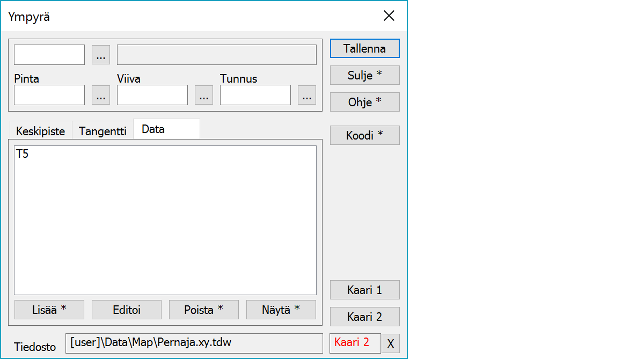The image size is (644, 359).
Task: Select the Kaari 1 button
Action: (364, 290)
